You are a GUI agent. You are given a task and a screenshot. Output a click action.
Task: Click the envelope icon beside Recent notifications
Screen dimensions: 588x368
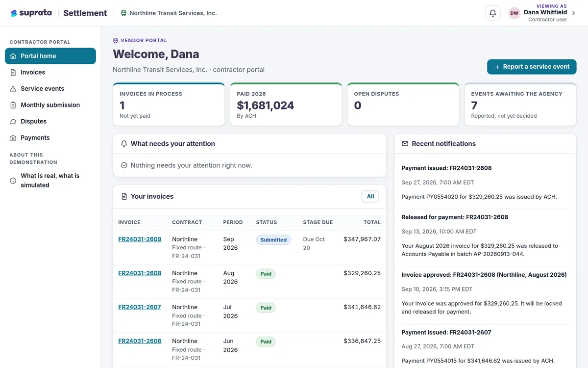405,144
